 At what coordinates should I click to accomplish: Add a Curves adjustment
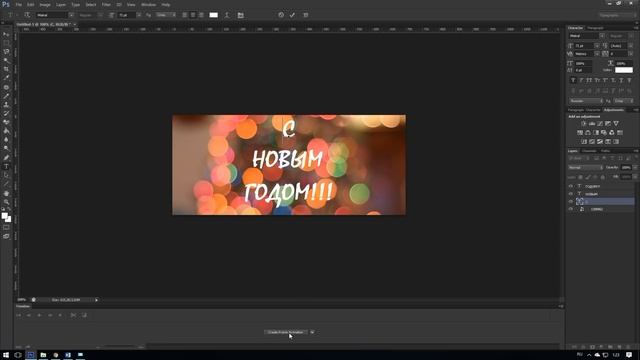point(600,123)
